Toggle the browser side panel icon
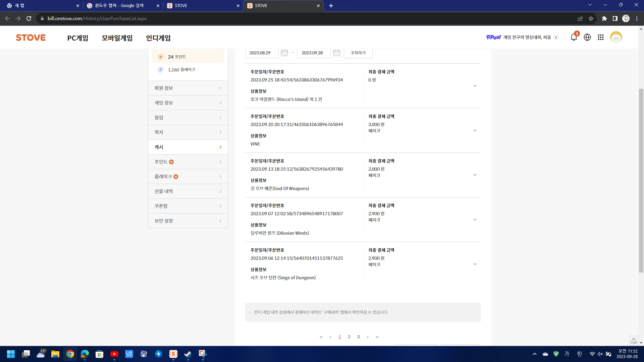Image resolution: width=644 pixels, height=362 pixels. click(x=615, y=18)
